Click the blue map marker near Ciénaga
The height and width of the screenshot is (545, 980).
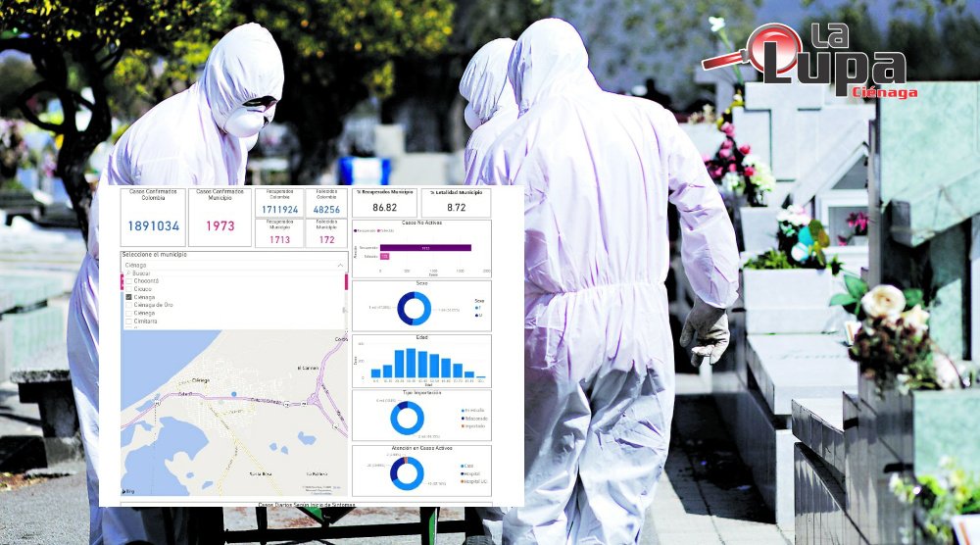click(234, 394)
